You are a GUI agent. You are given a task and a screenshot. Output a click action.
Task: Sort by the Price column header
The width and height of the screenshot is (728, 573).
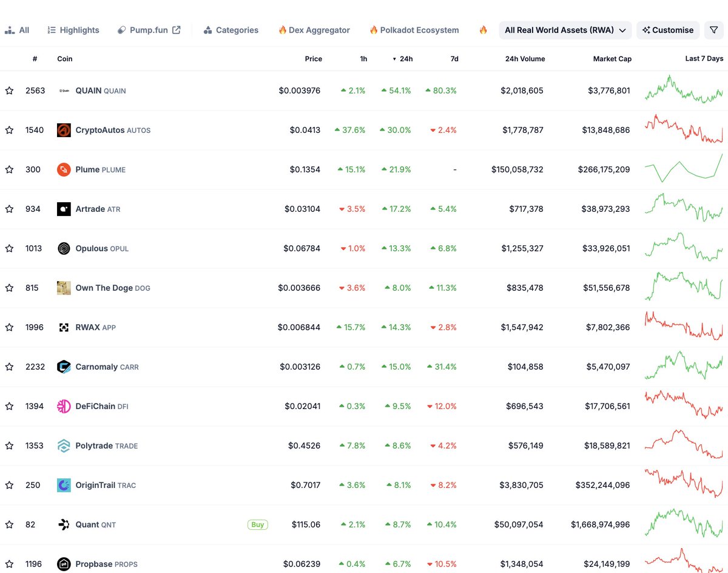(314, 59)
